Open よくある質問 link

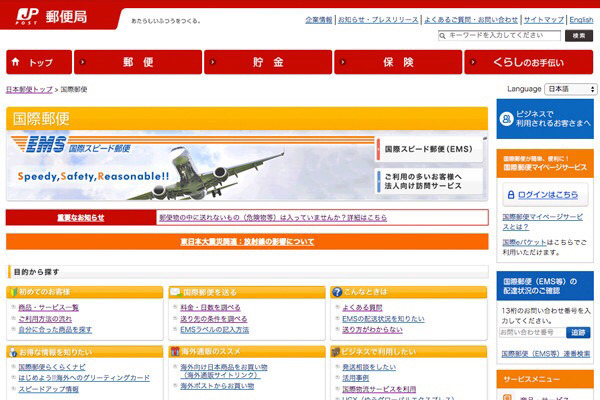point(362,307)
